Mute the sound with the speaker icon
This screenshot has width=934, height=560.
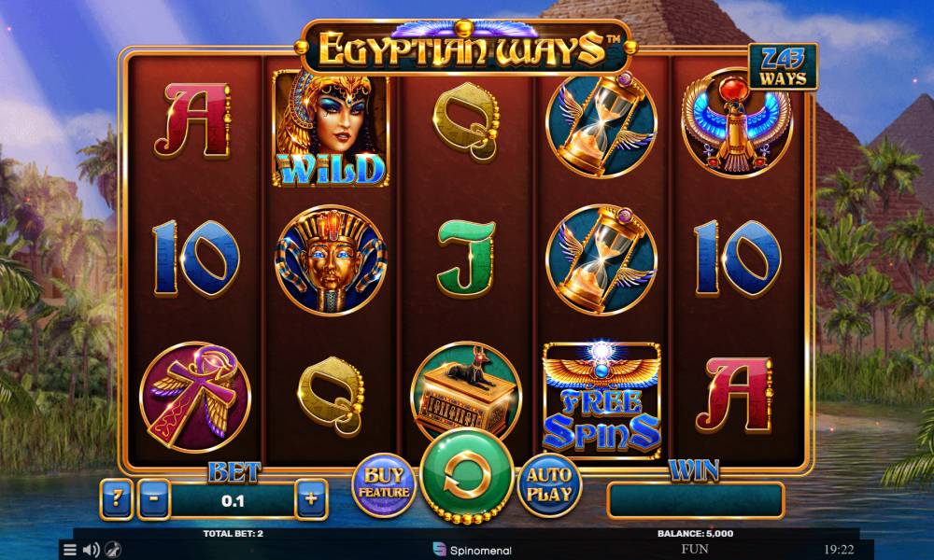tap(91, 550)
